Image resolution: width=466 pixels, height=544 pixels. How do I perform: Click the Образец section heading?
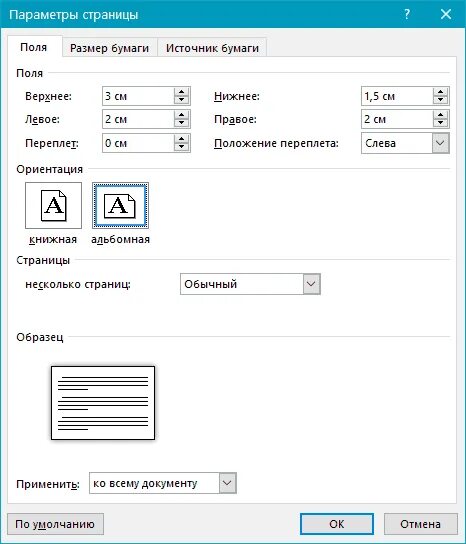40,337
